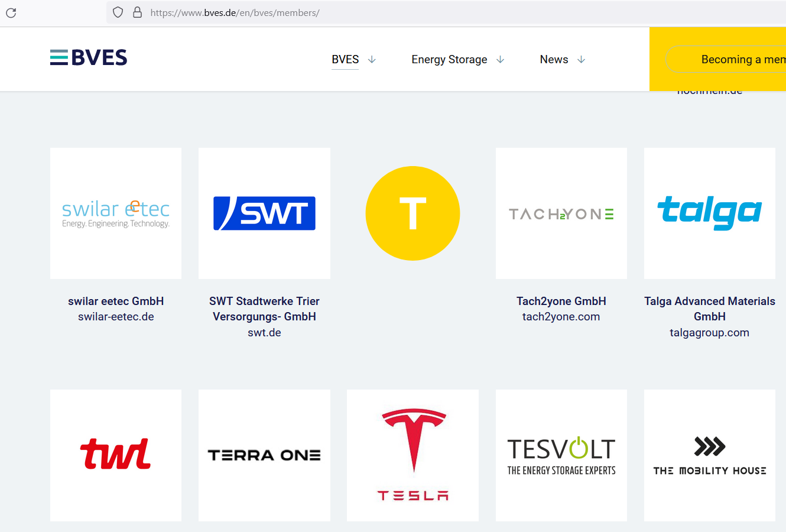Click SWT Stadtwerke Trier Versorgungs- GmbH name
This screenshot has height=532, width=786.
click(x=264, y=309)
